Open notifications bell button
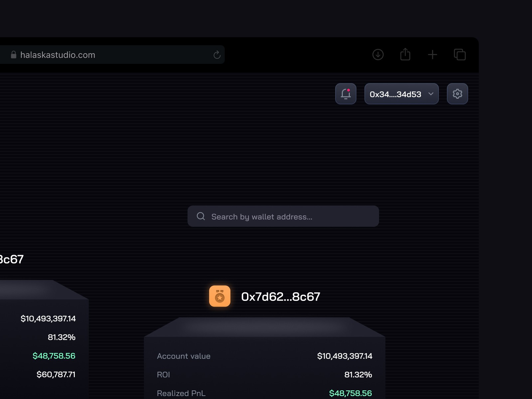This screenshot has width=532, height=399. click(346, 94)
